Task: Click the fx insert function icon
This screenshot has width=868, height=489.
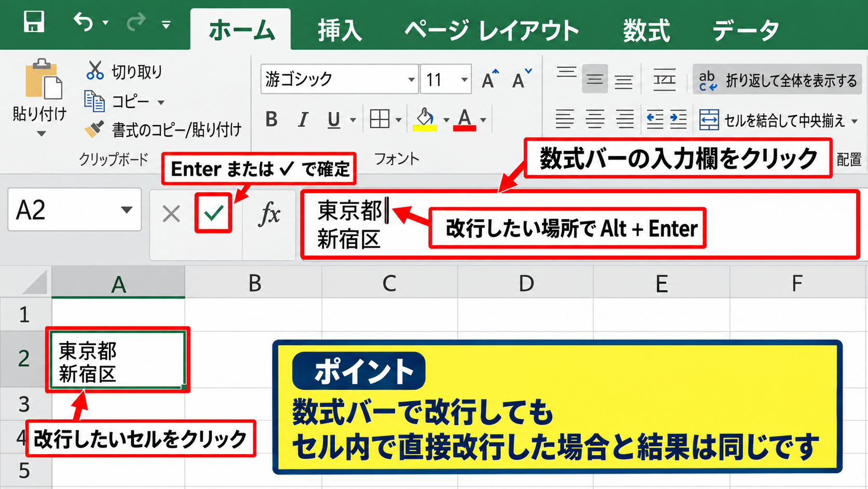Action: coord(269,214)
